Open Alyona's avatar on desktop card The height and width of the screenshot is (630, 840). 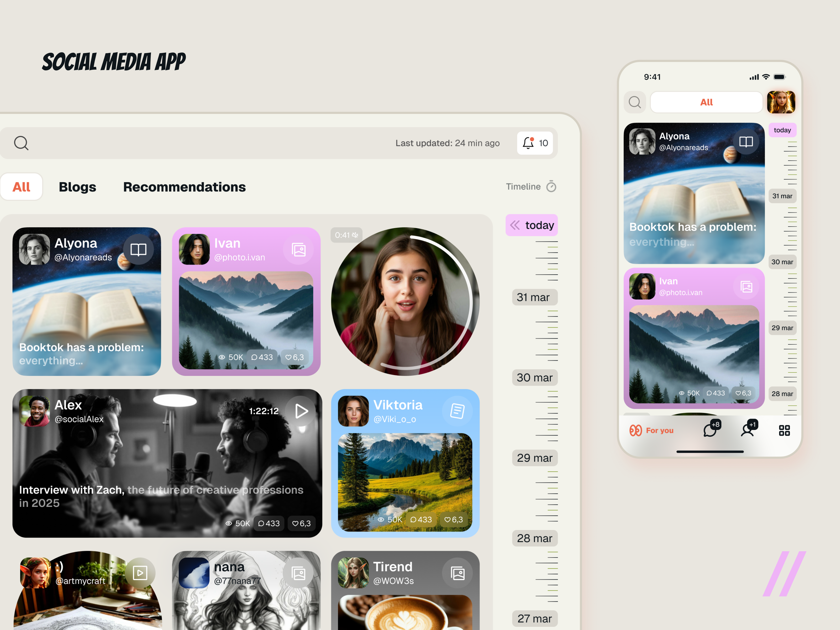(x=35, y=249)
